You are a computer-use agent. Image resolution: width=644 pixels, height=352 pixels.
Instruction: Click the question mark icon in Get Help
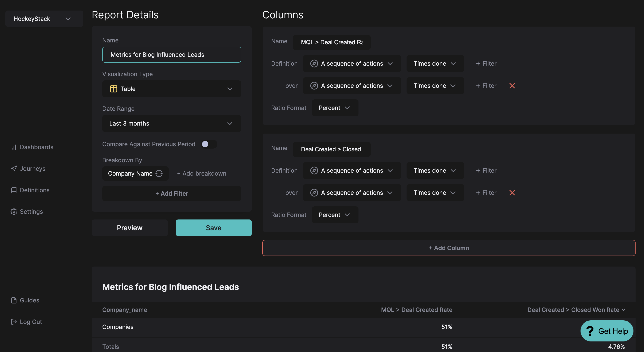590,331
